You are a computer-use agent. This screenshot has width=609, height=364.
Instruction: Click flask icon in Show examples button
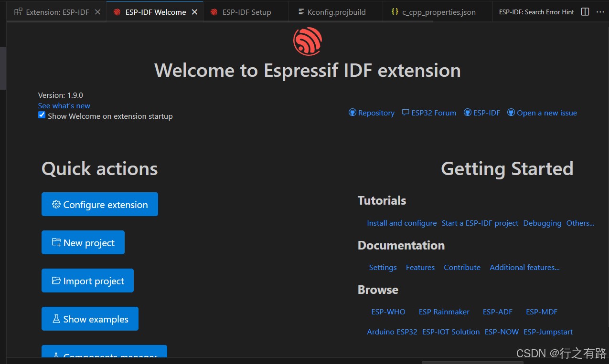(x=56, y=319)
